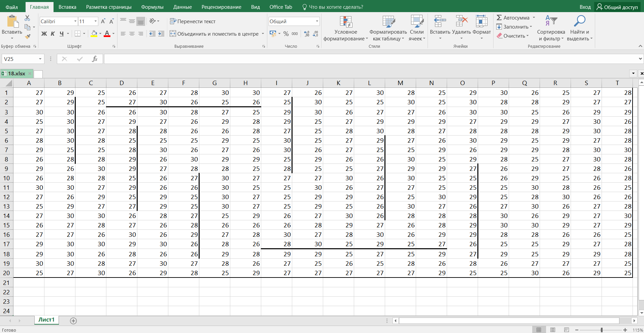The image size is (644, 333).
Task: Click Insert cells (Вставить) icon
Action: (440, 21)
